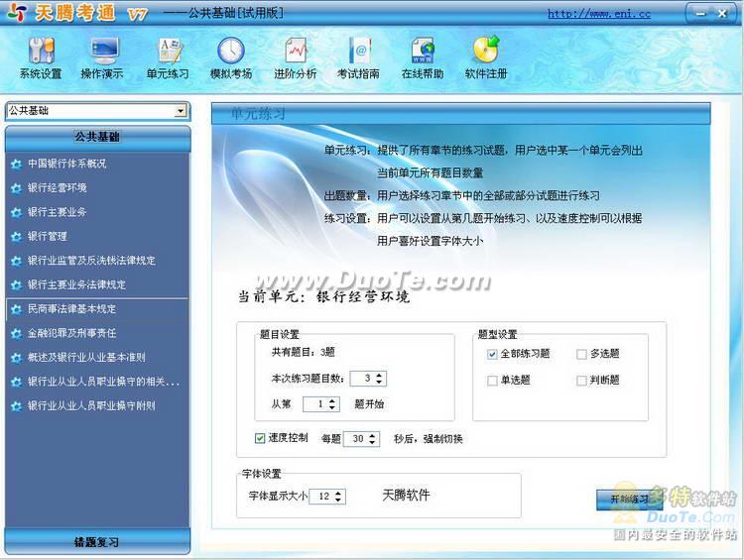Screen dimensions: 744x560
Task: Open the 错题复习 wrong-question review panel
Action: click(x=97, y=541)
